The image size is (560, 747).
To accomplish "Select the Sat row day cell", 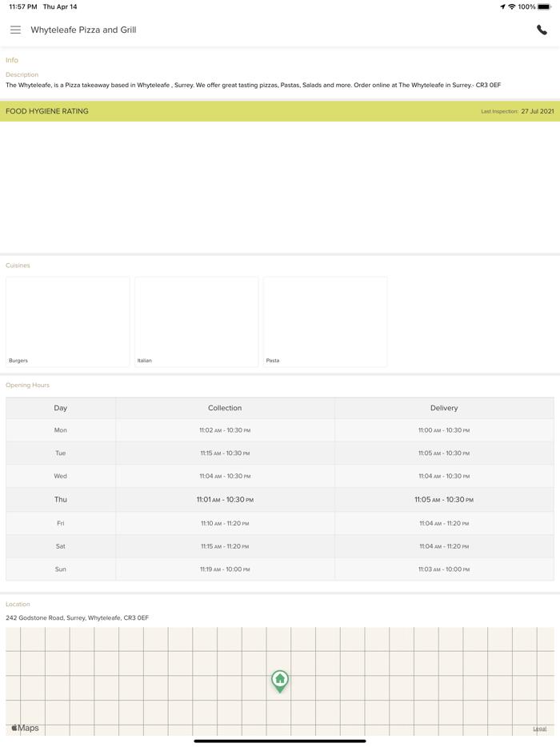I will 61,546.
